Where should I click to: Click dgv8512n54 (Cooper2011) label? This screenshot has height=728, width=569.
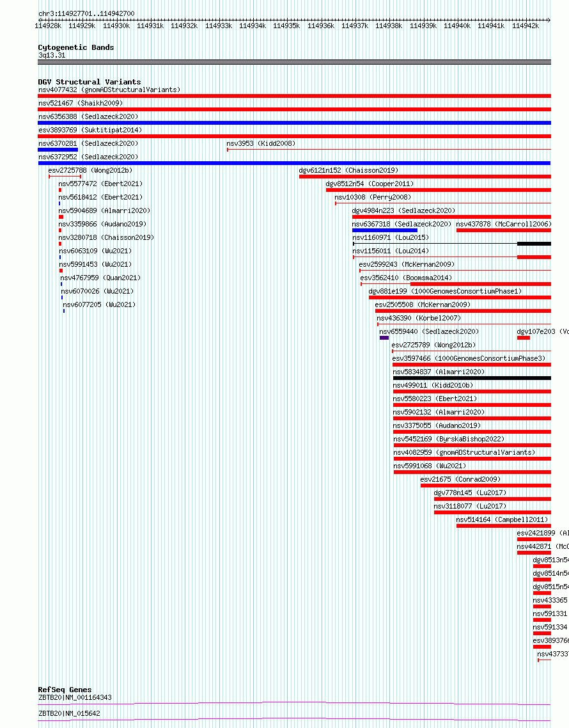click(370, 184)
